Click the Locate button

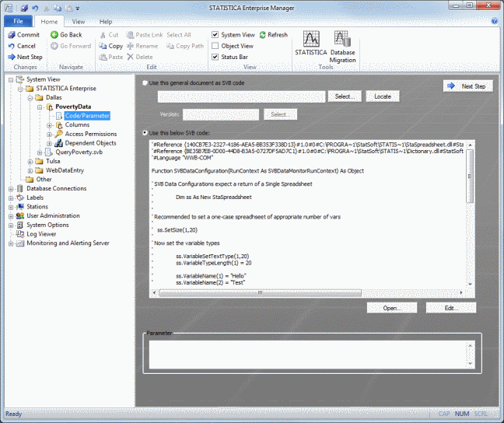[x=383, y=96]
